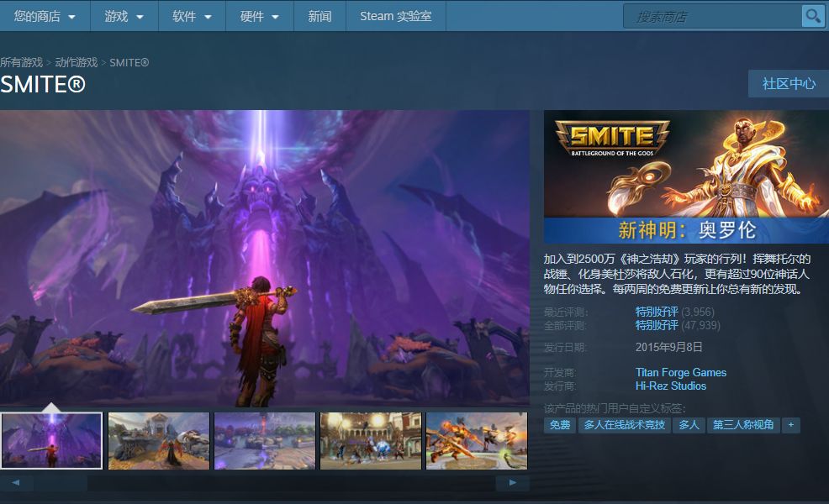Image resolution: width=829 pixels, height=504 pixels.
Task: Open the 社区中心 button
Action: coord(789,83)
